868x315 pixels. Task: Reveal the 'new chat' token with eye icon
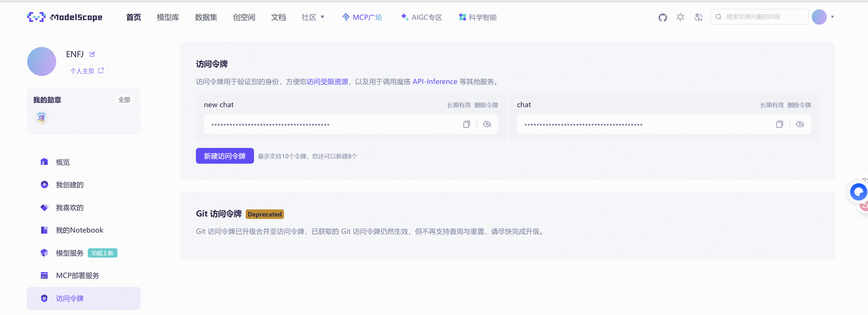coord(487,124)
